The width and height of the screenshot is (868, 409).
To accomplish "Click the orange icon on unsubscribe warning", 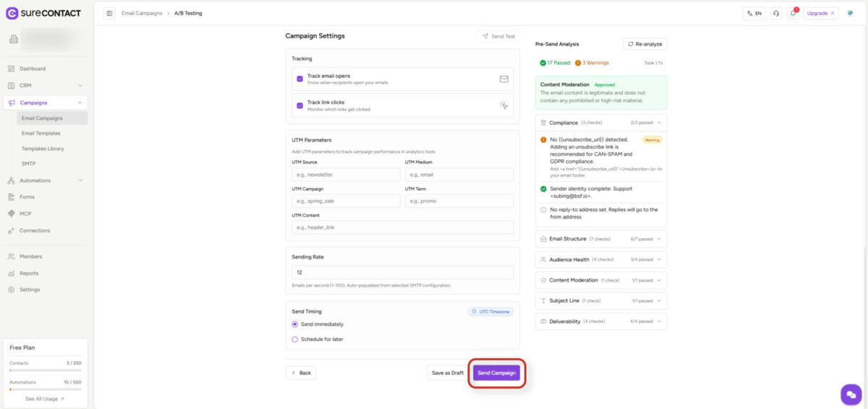I will pyautogui.click(x=543, y=140).
